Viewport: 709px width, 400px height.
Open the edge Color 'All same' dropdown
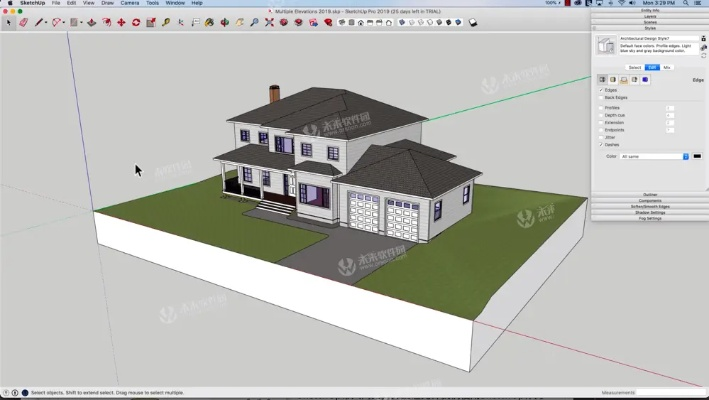pyautogui.click(x=655, y=156)
